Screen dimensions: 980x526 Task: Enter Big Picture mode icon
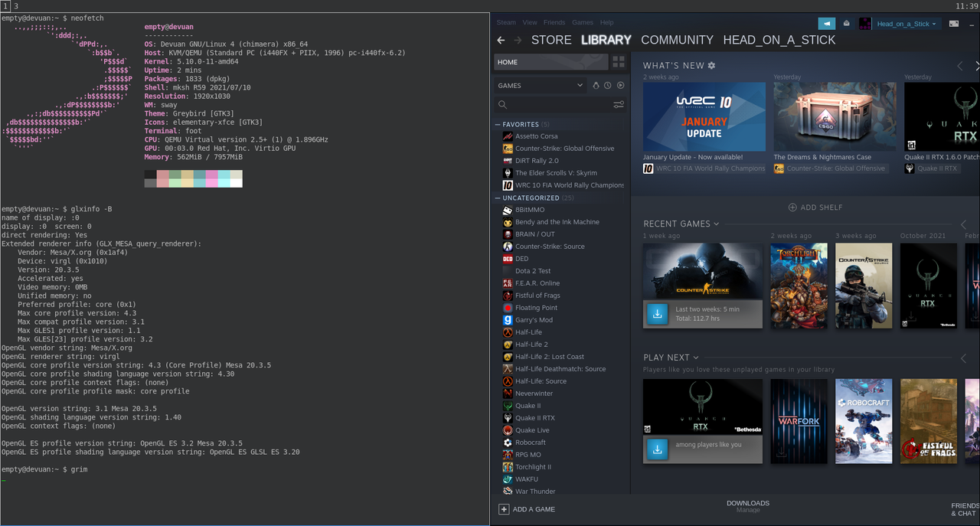click(954, 24)
